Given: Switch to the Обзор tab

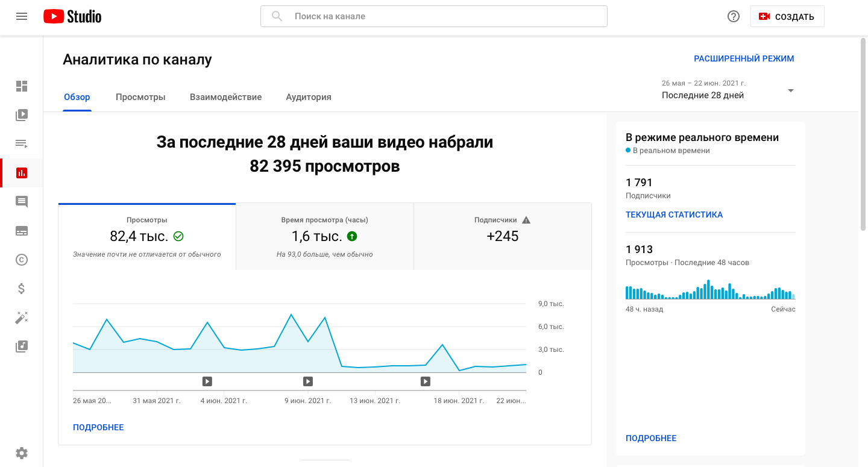Looking at the screenshot, I should click(77, 97).
